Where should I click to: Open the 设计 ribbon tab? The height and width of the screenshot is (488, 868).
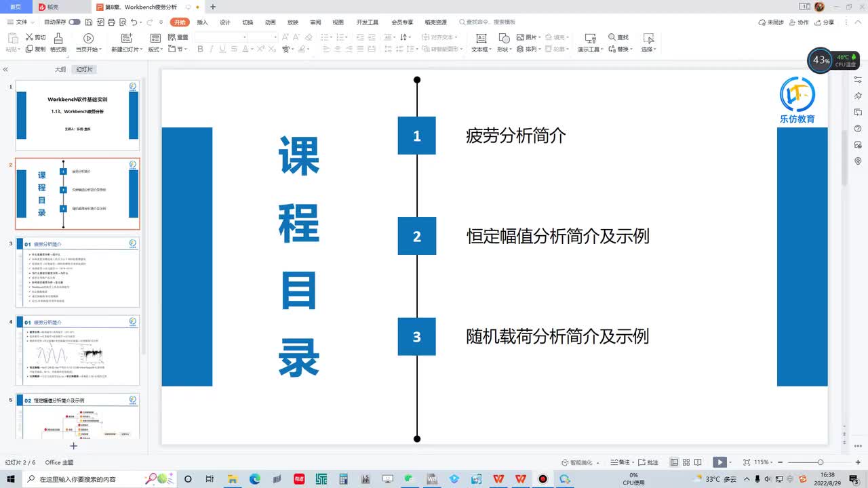(225, 22)
